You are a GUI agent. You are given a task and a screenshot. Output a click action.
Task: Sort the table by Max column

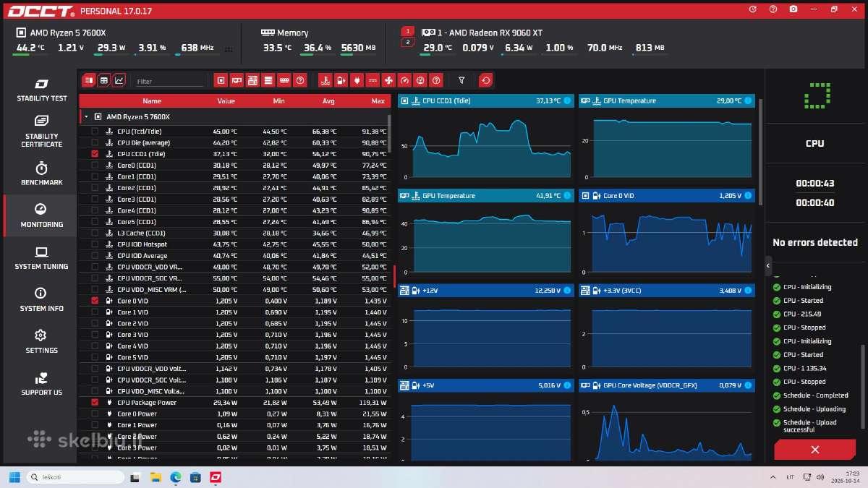(x=378, y=101)
